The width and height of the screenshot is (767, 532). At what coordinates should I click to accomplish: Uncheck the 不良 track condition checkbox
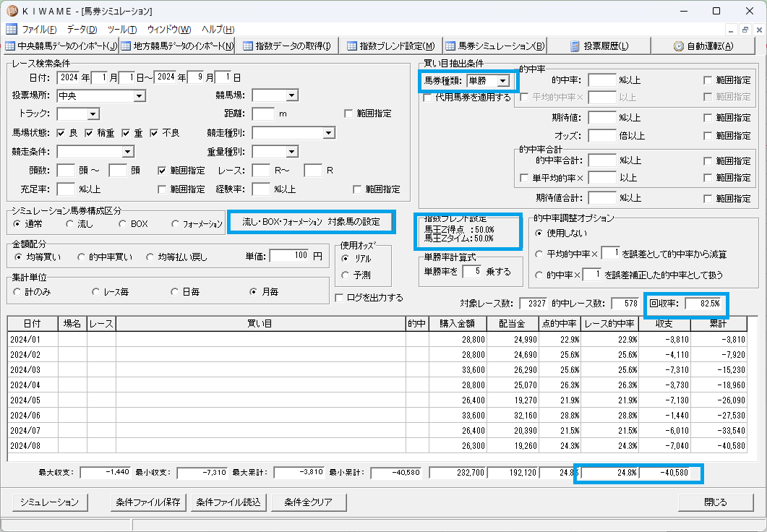tap(153, 133)
